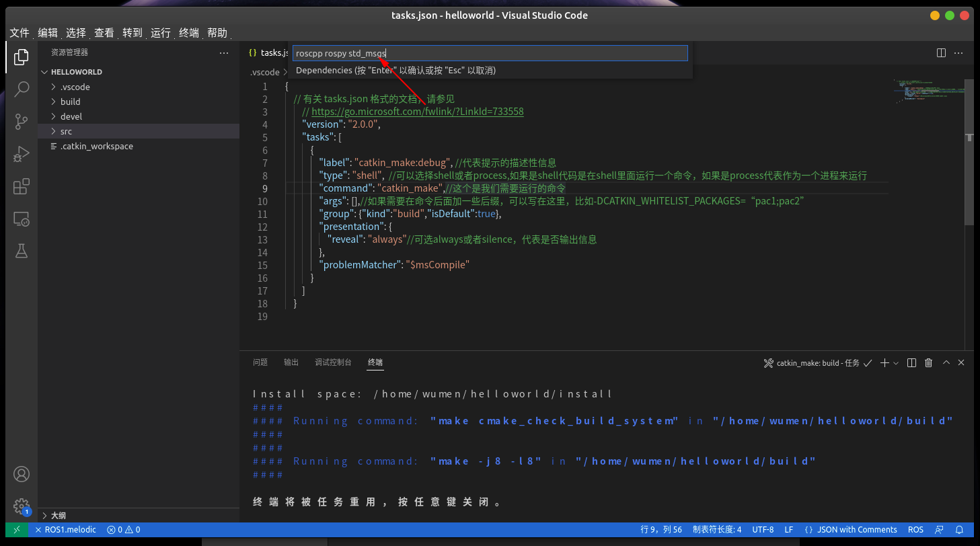Open the Extensions view
The width and height of the screenshot is (980, 546).
coord(21,186)
